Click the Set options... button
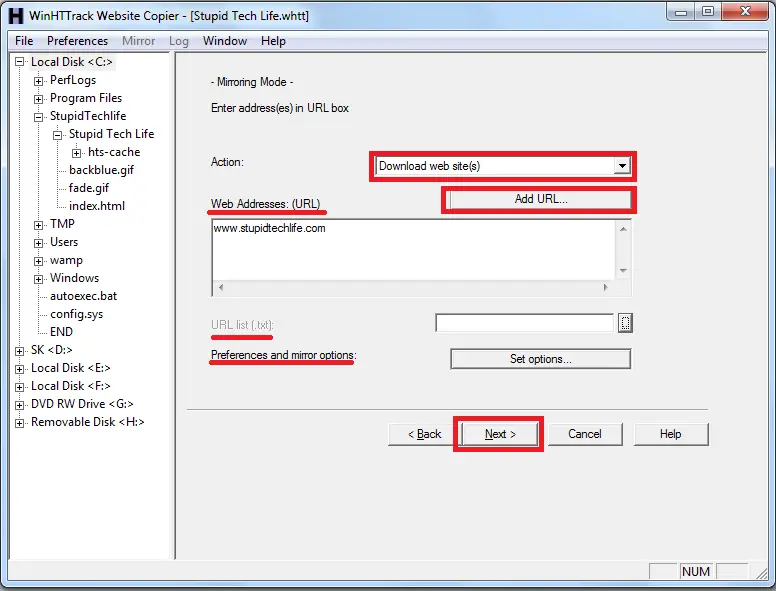Viewport: 776px width, 591px height. [540, 359]
